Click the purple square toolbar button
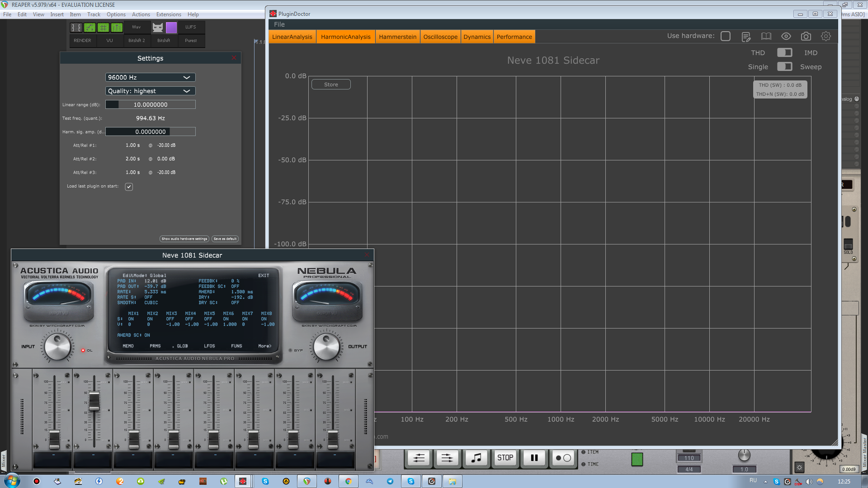 (171, 28)
